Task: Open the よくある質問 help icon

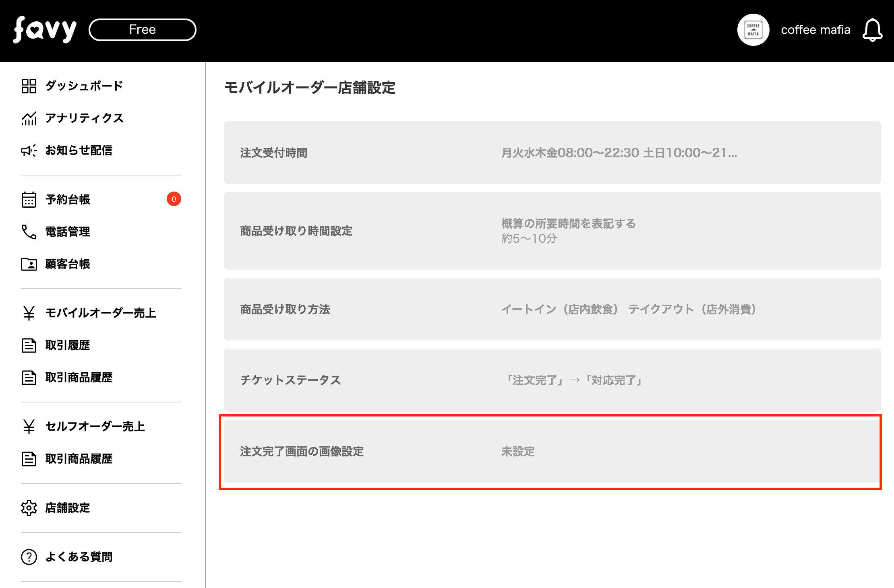Action: 29,557
